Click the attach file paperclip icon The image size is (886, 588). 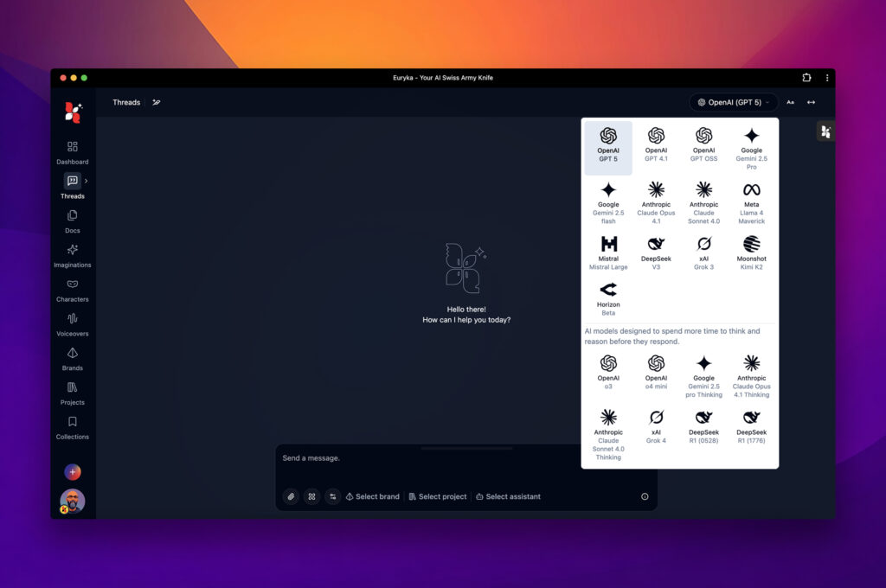(292, 496)
